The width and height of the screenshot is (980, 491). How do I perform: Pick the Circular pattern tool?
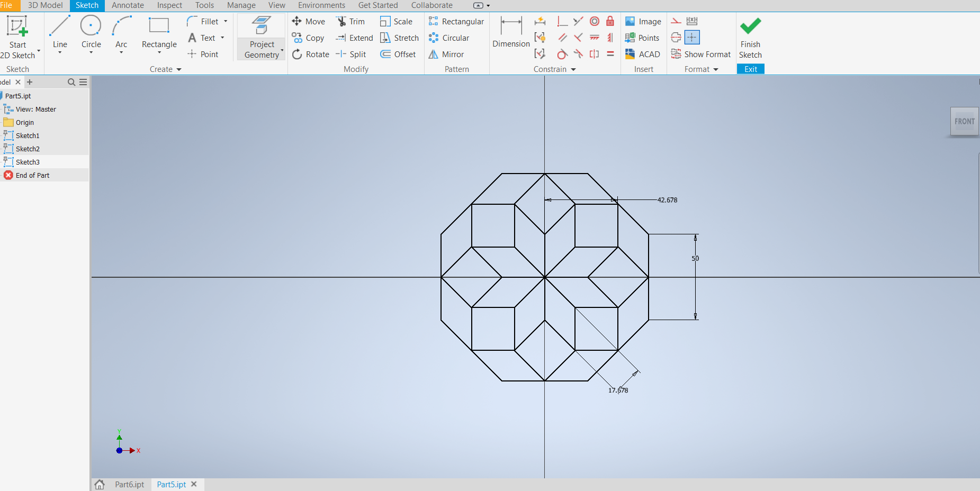[x=449, y=38]
